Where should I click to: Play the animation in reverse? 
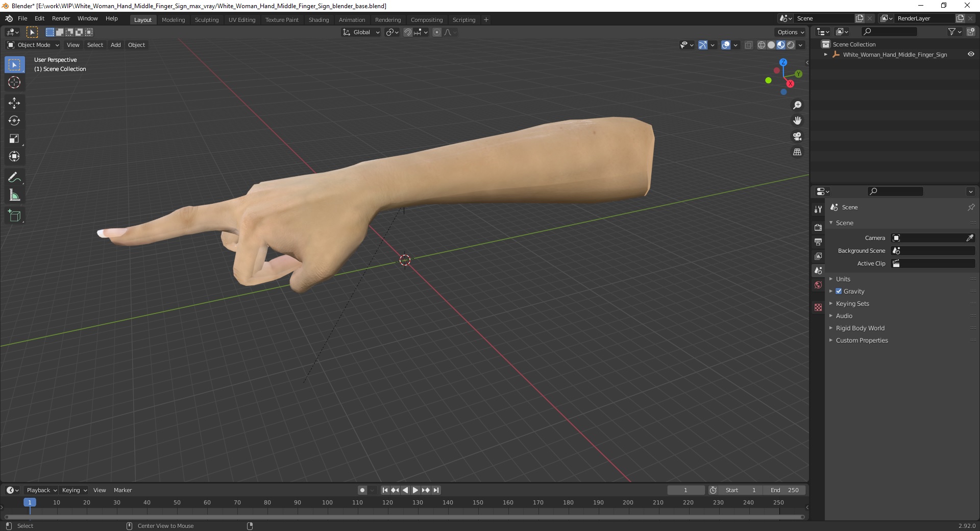[405, 490]
